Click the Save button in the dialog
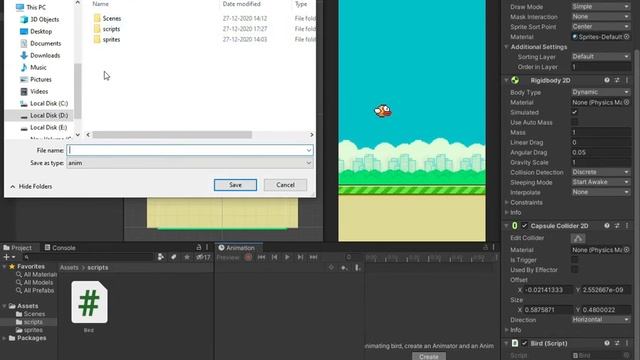 (x=235, y=185)
